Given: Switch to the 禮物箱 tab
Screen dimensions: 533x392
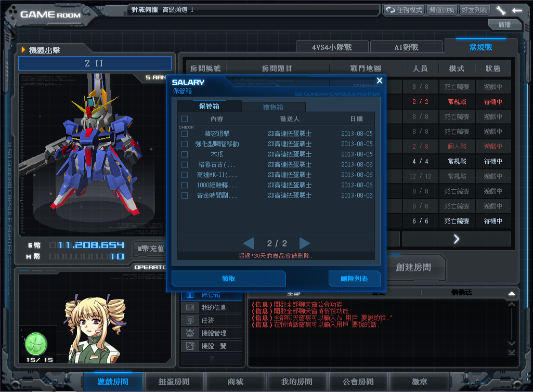Looking at the screenshot, I should (273, 107).
